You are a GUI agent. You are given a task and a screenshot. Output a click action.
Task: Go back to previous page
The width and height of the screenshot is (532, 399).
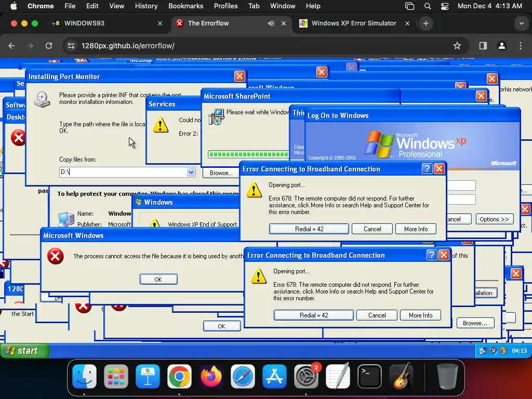11,46
